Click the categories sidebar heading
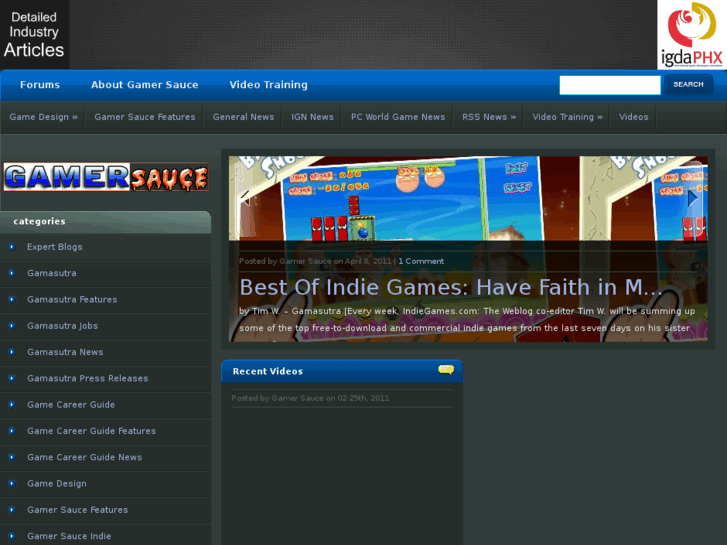The height and width of the screenshot is (545, 727). click(x=106, y=222)
